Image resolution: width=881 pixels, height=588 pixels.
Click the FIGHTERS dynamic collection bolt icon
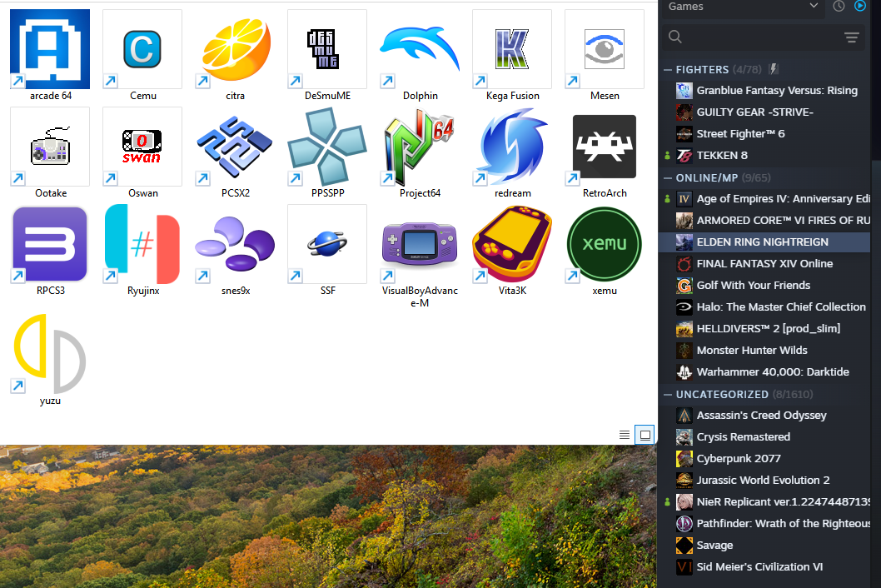tap(774, 69)
